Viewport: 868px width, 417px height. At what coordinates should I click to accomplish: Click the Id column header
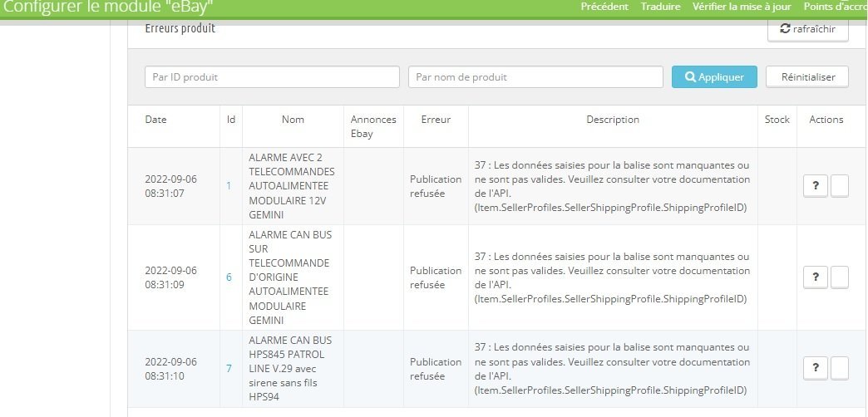click(231, 120)
